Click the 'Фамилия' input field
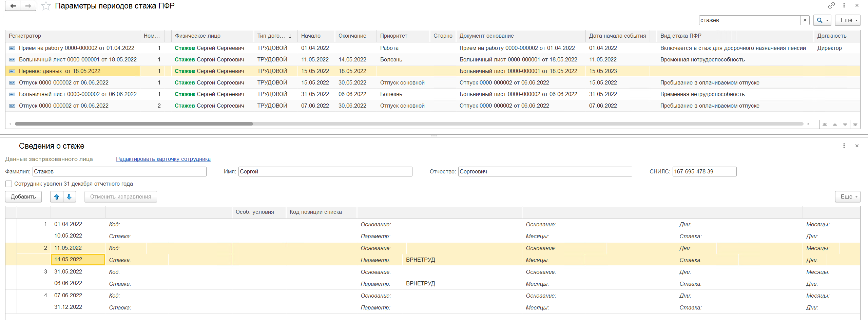 pyautogui.click(x=119, y=171)
